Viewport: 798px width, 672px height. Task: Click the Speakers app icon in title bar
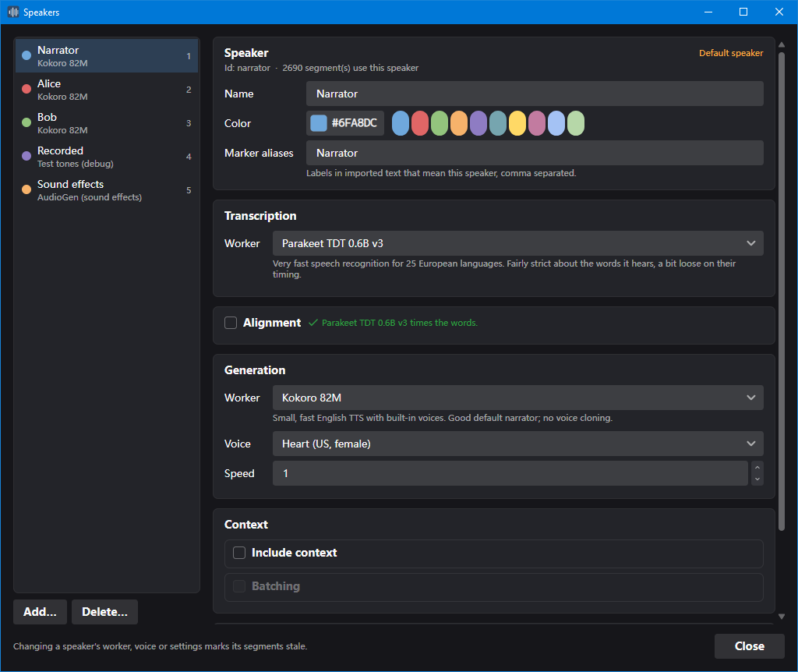click(13, 12)
